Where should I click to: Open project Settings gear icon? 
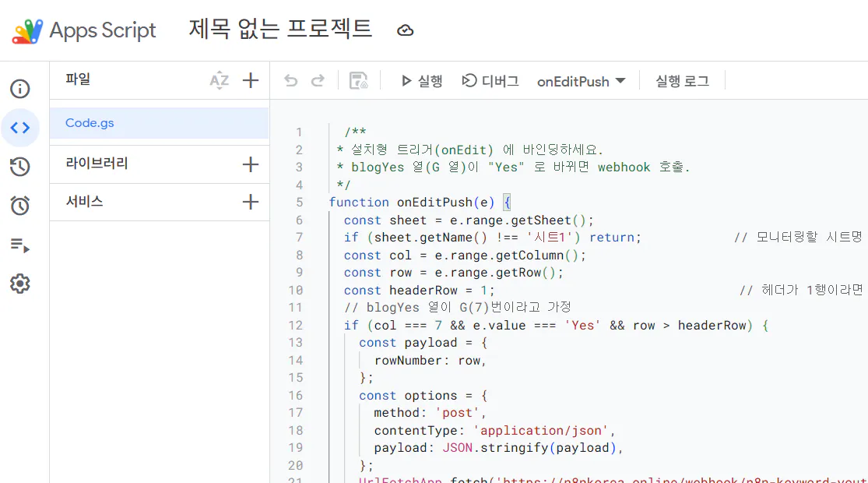[x=20, y=284]
